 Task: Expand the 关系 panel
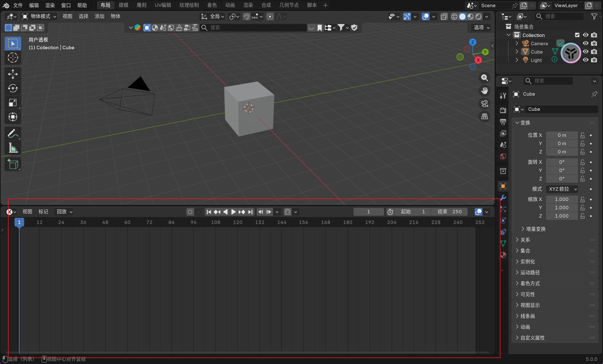coord(525,240)
